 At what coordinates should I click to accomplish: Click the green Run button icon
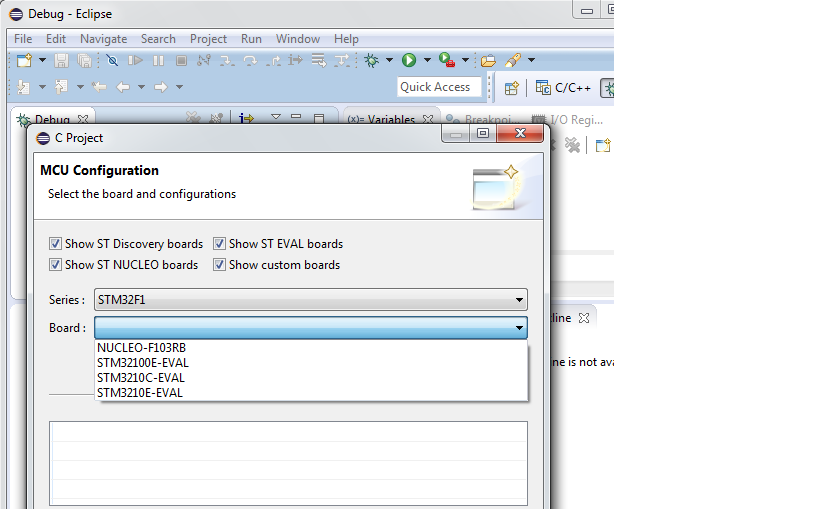[409, 61]
